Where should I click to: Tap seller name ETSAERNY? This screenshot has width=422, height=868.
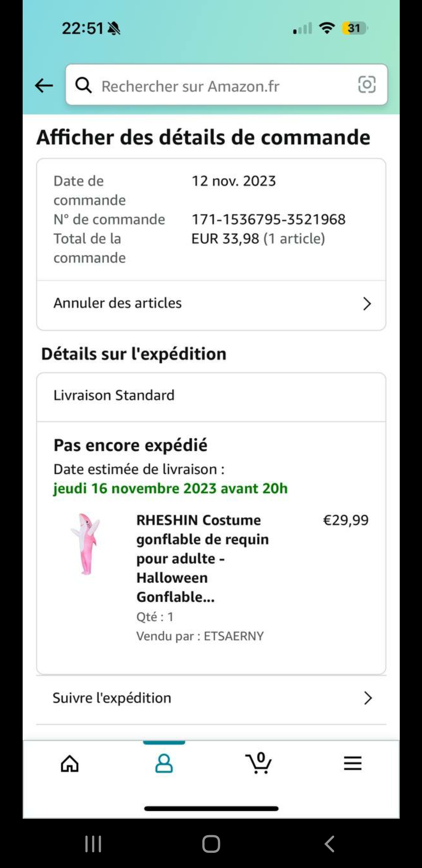pos(234,636)
